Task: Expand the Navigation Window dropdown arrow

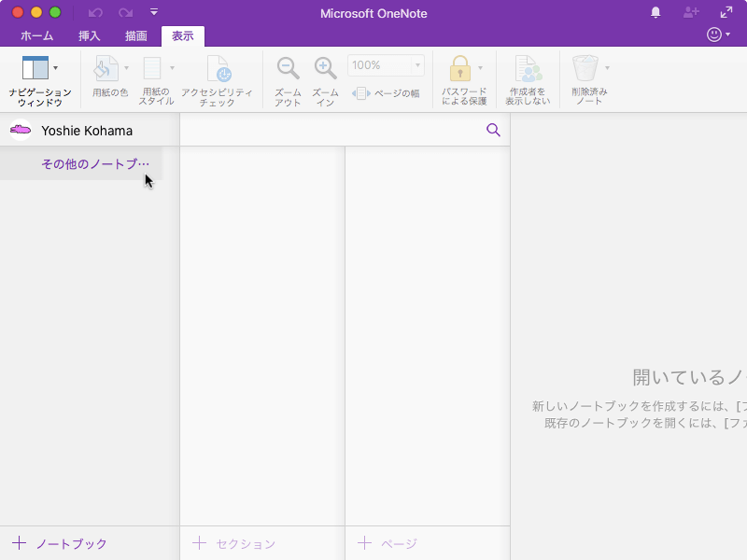Action: click(56, 68)
